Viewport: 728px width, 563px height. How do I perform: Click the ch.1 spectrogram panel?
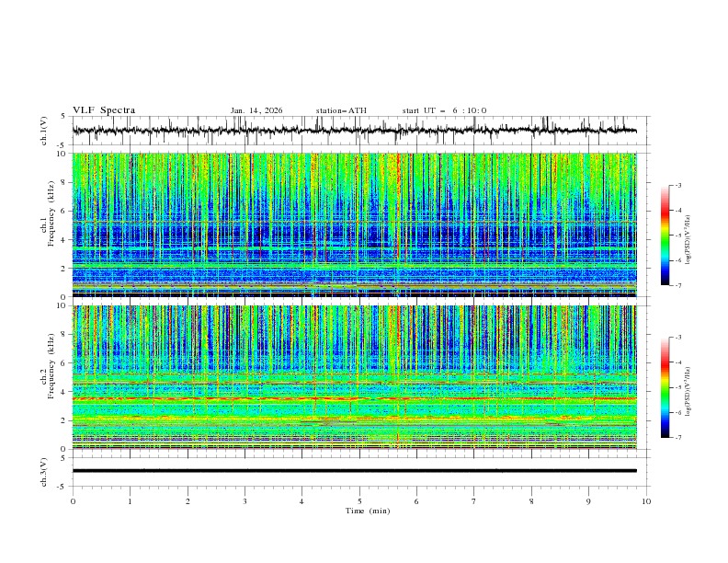(x=354, y=224)
